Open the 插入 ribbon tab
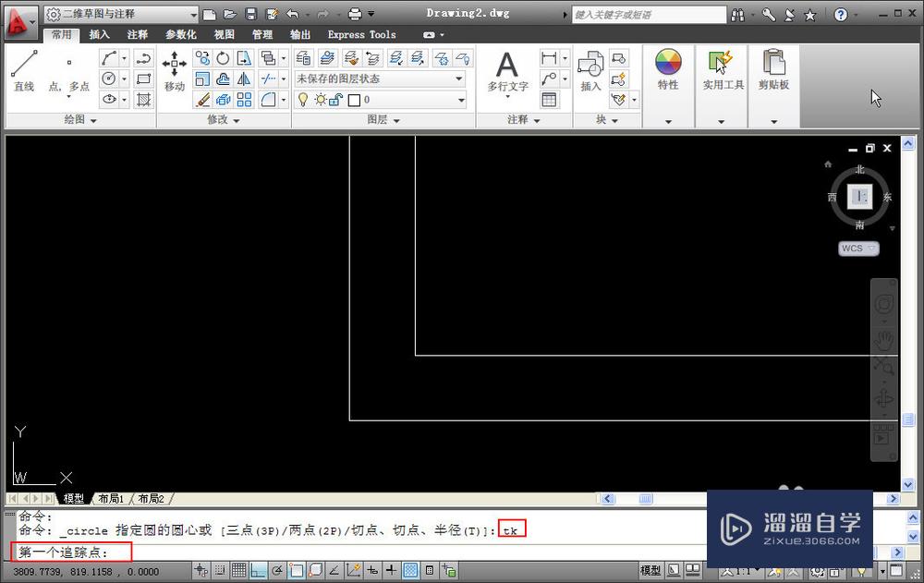 click(x=99, y=34)
